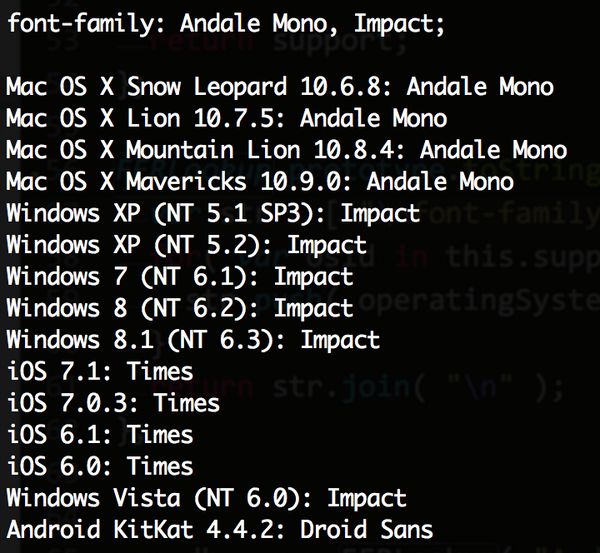Select the Mavericks 10.9.0 result line
Screen dimensions: 600x553
click(x=259, y=182)
